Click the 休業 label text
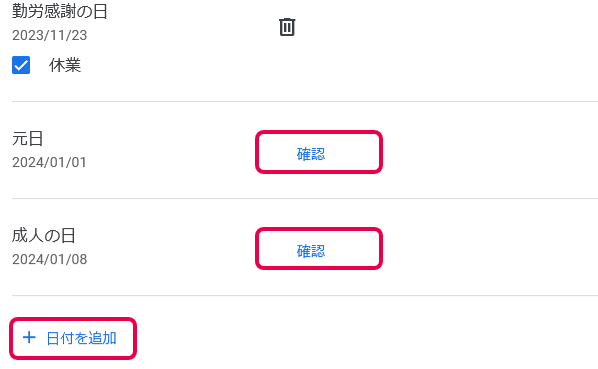 65,65
